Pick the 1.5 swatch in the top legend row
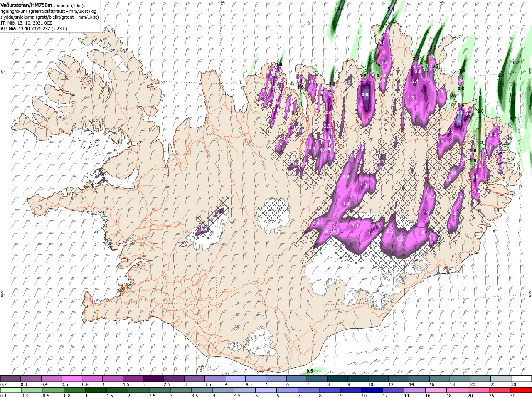Viewport: 532px width, 399px height. click(133, 379)
